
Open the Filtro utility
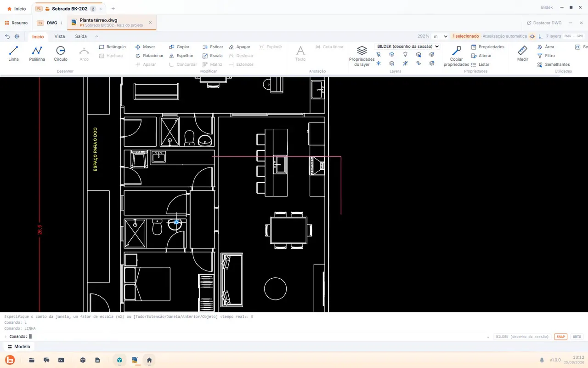(x=546, y=56)
